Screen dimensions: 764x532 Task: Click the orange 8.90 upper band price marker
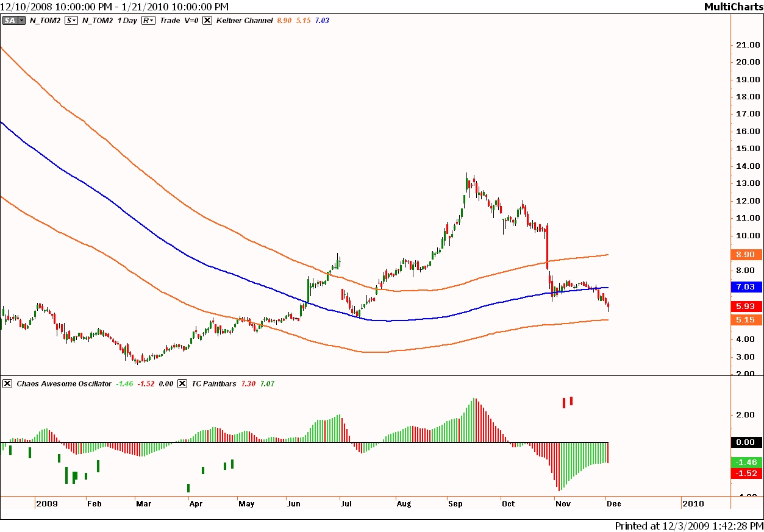pyautogui.click(x=746, y=255)
